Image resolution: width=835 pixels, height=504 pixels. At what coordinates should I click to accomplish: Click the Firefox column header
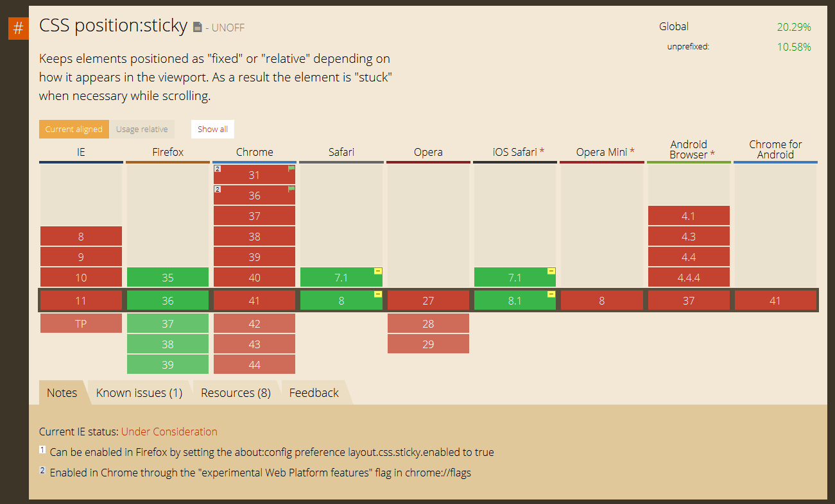168,152
